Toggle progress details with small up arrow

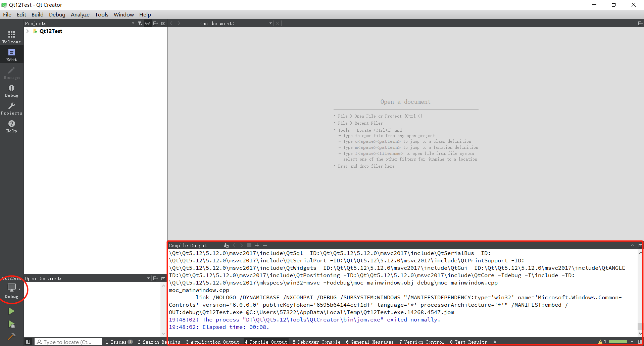click(632, 342)
